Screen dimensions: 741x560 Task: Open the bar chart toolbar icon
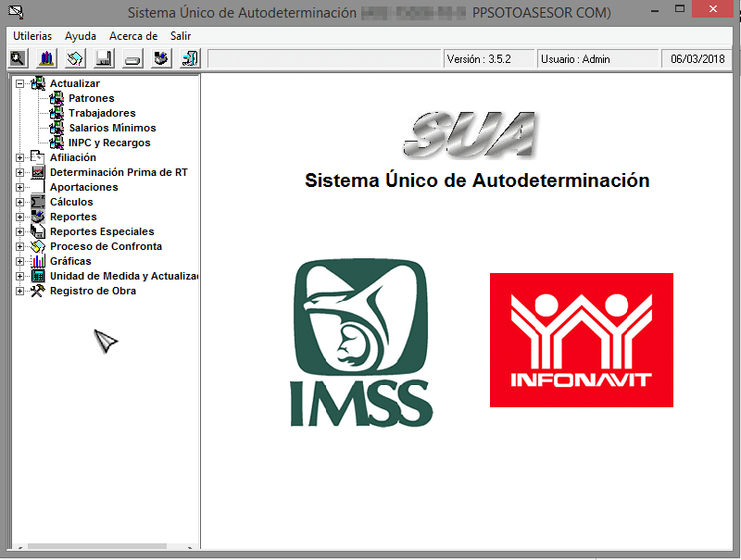46,58
